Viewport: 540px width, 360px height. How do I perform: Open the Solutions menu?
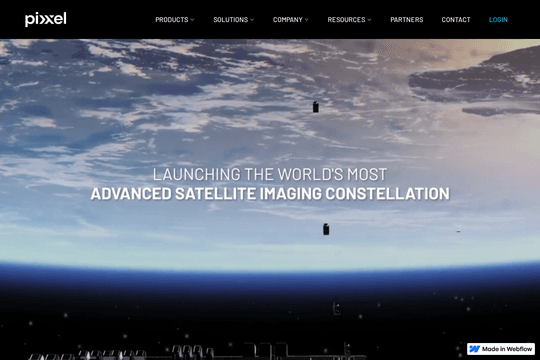[x=230, y=20]
